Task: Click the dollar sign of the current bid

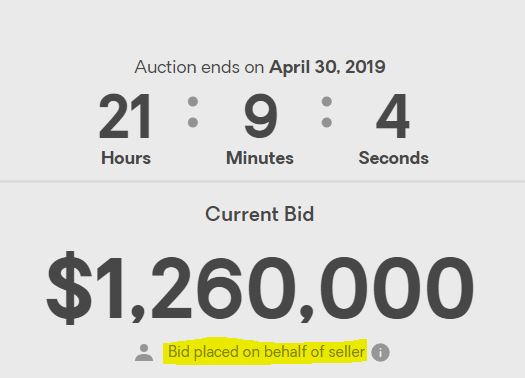Action: [x=70, y=288]
